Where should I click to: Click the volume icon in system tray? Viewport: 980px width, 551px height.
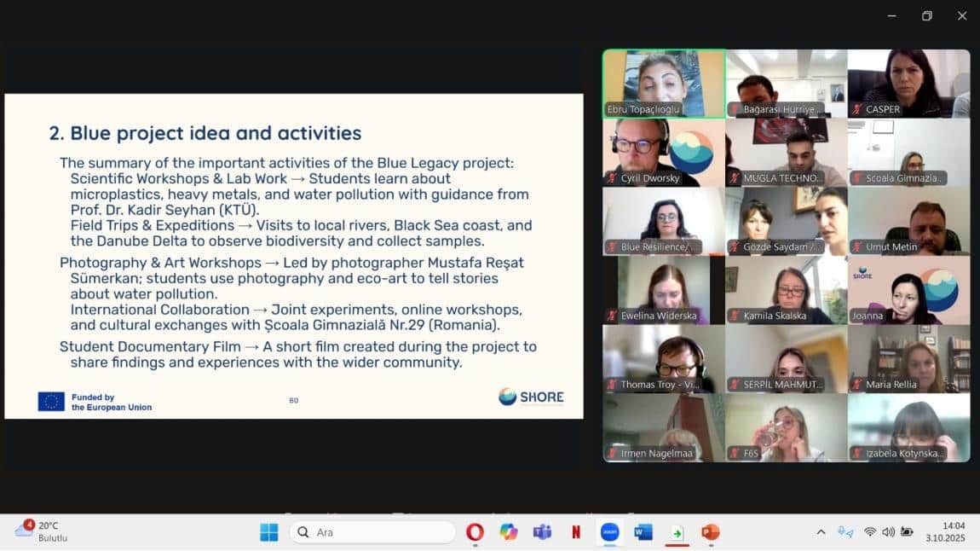(888, 532)
